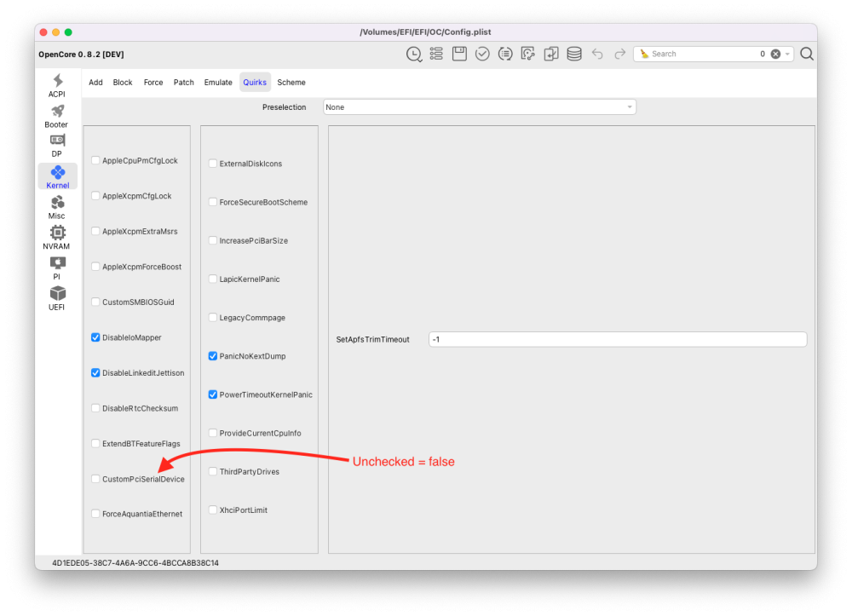
Task: Click the magnifying glass search icon
Action: click(807, 54)
